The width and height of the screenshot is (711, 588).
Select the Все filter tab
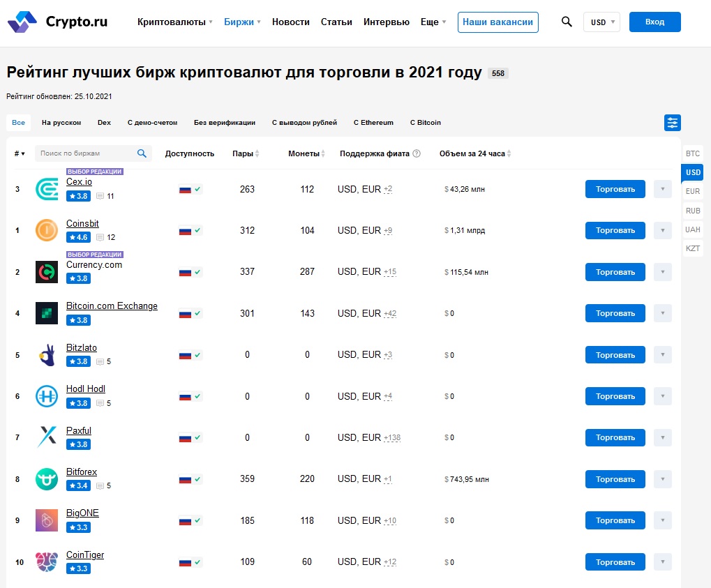click(19, 122)
